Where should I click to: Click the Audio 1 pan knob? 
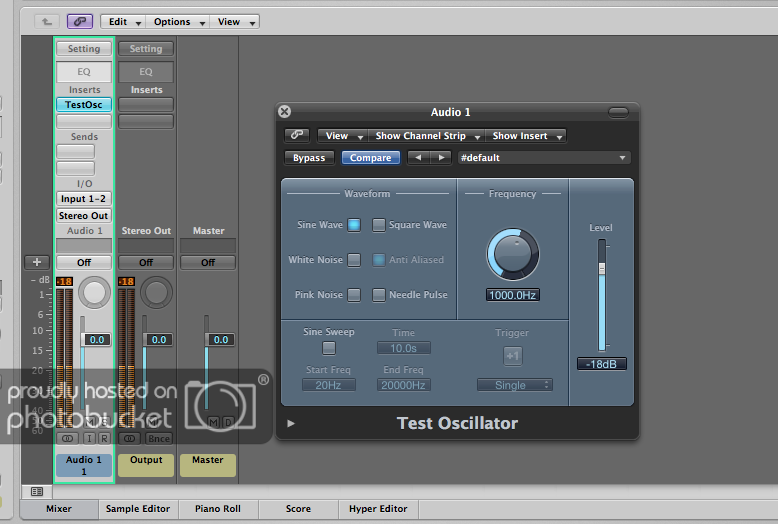(x=95, y=292)
